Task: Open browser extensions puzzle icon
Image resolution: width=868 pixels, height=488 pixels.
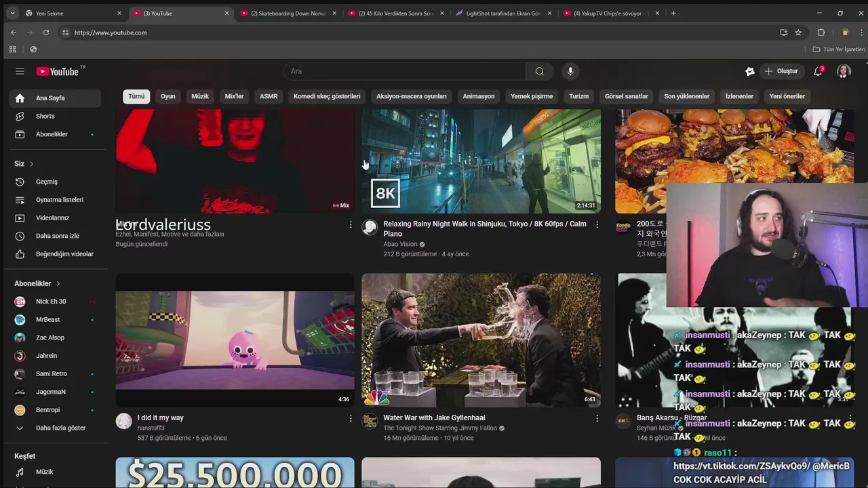Action: [821, 33]
